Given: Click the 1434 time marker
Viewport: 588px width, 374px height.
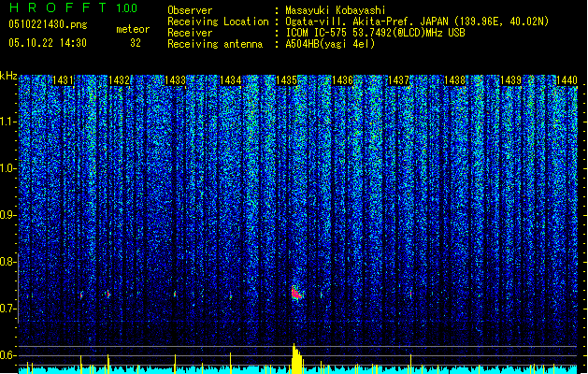Looking at the screenshot, I should point(231,80).
